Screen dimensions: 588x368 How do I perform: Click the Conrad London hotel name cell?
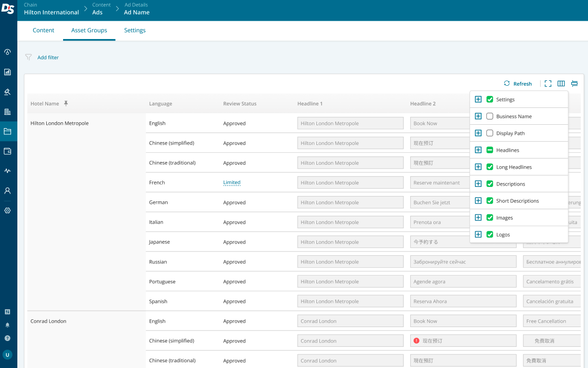[x=48, y=321]
